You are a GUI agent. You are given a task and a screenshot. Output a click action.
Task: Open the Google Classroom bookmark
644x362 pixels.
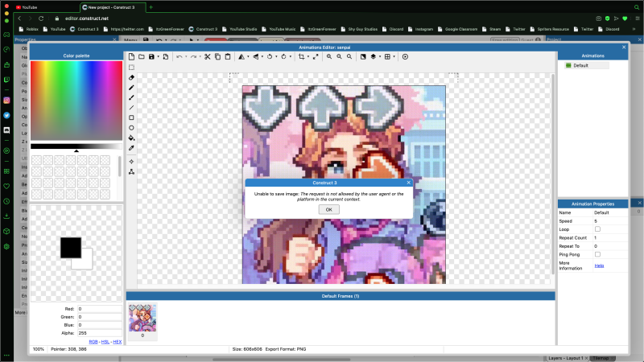click(x=457, y=29)
